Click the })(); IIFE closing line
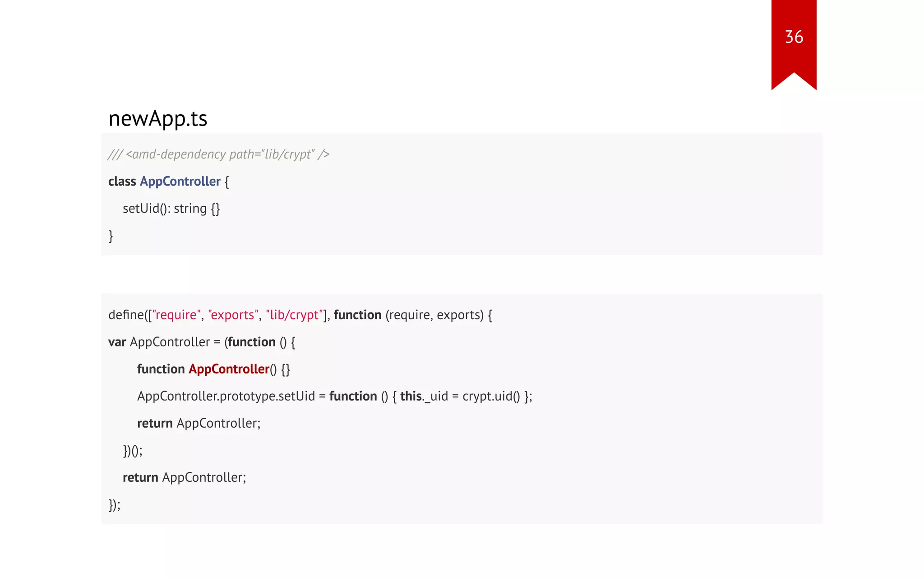This screenshot has width=924, height=578. coord(132,450)
